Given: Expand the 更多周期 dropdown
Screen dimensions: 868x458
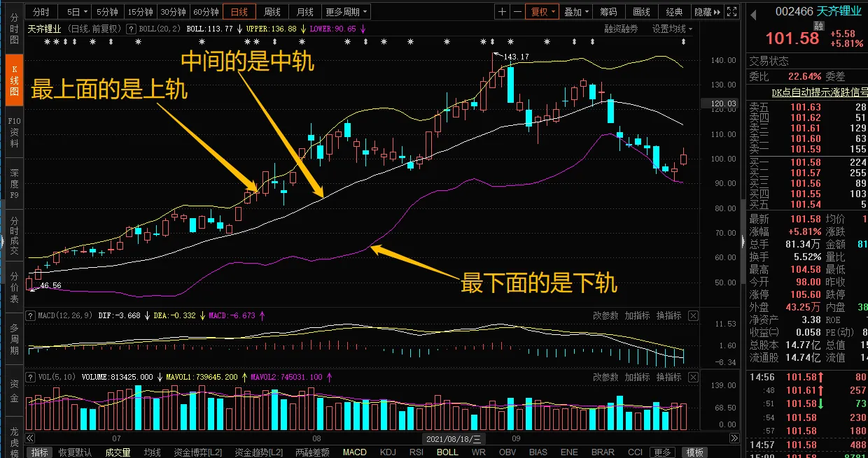Looking at the screenshot, I should pyautogui.click(x=346, y=12).
